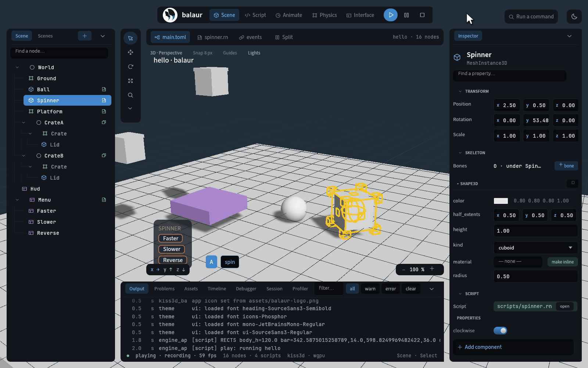Viewport: 588px width, 368px height.
Task: Activate the rotate tool icon
Action: [130, 67]
